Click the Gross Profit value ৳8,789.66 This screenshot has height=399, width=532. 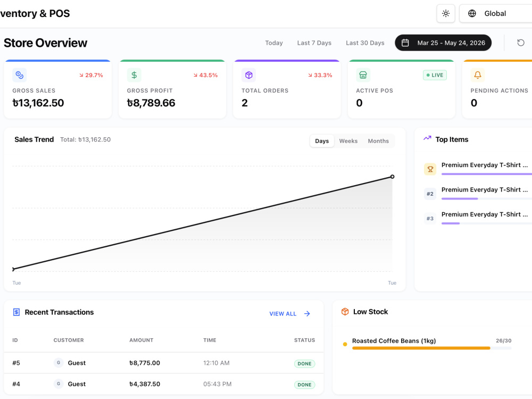pos(151,103)
